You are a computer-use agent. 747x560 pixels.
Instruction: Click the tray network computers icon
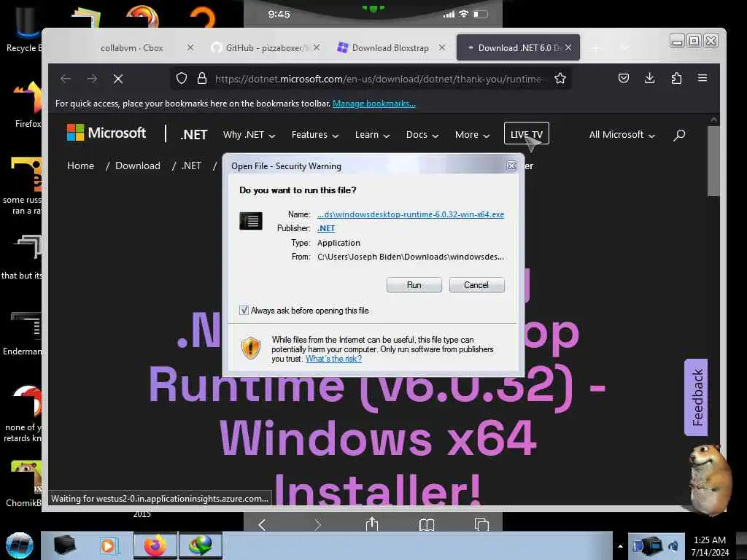(x=648, y=546)
